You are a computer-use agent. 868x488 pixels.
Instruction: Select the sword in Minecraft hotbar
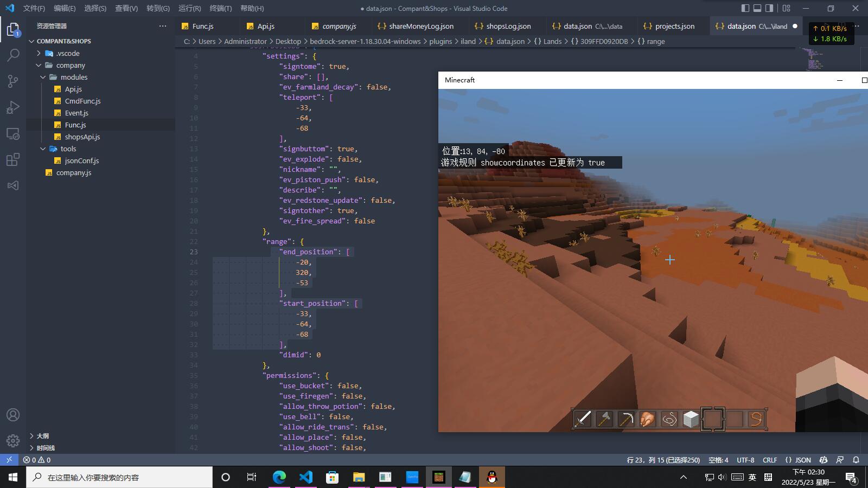[583, 419]
